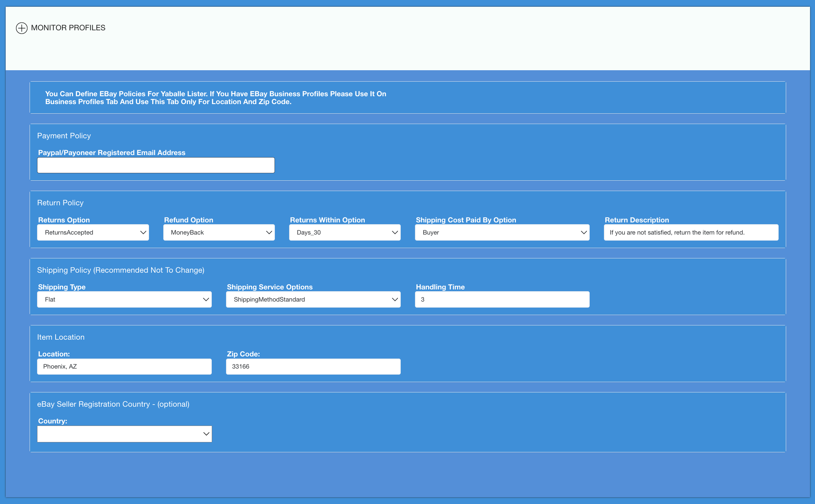Open the Refund Option MoneyBack dropdown

click(219, 232)
